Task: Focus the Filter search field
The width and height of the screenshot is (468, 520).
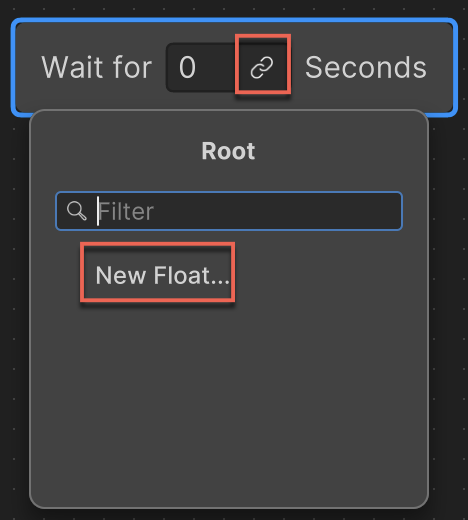Action: 229,211
